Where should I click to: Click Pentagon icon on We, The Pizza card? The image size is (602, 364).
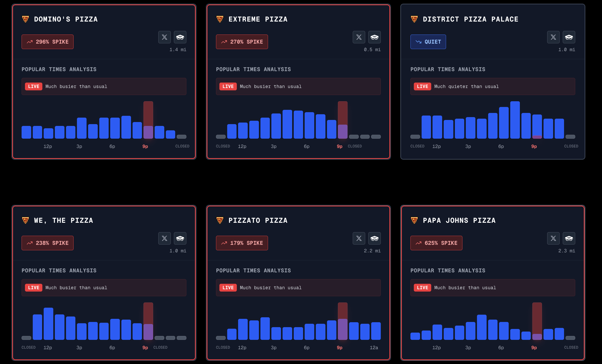[x=180, y=238]
